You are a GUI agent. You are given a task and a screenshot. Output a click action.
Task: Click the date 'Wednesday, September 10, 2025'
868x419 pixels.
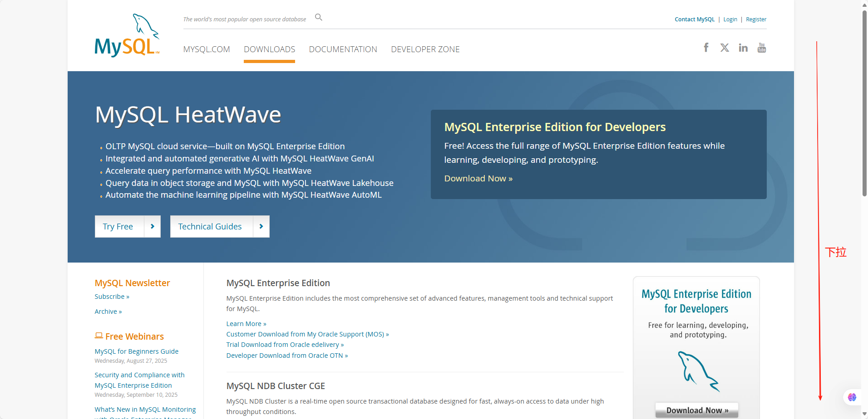(x=136, y=395)
